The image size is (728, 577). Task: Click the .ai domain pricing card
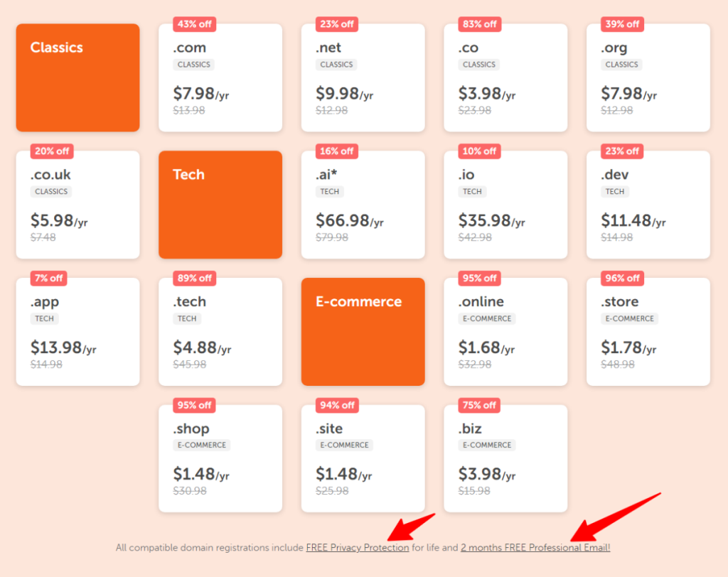click(363, 205)
